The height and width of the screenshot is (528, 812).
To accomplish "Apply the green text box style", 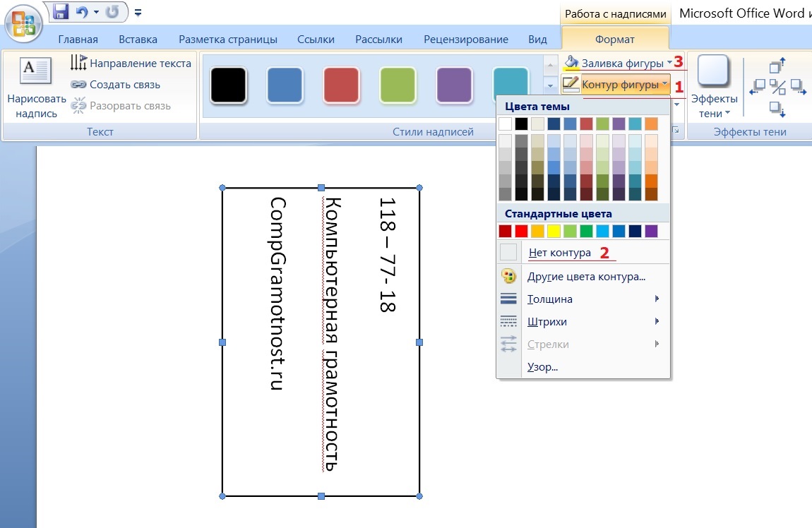I will point(398,85).
